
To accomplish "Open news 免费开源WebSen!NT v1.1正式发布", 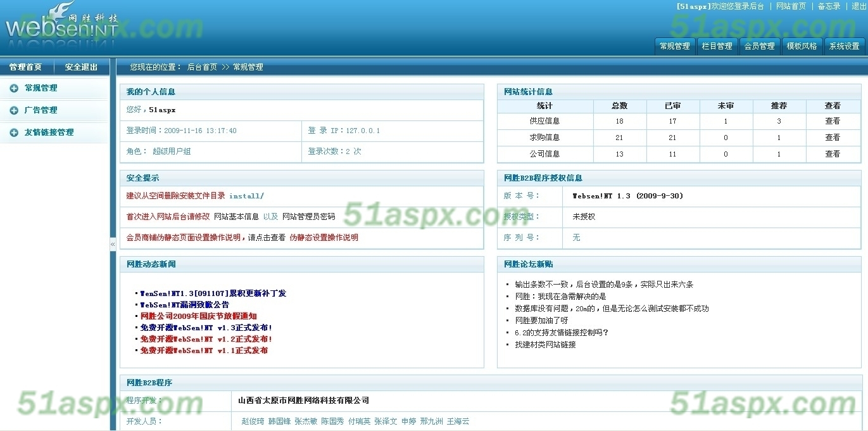I will [x=204, y=351].
